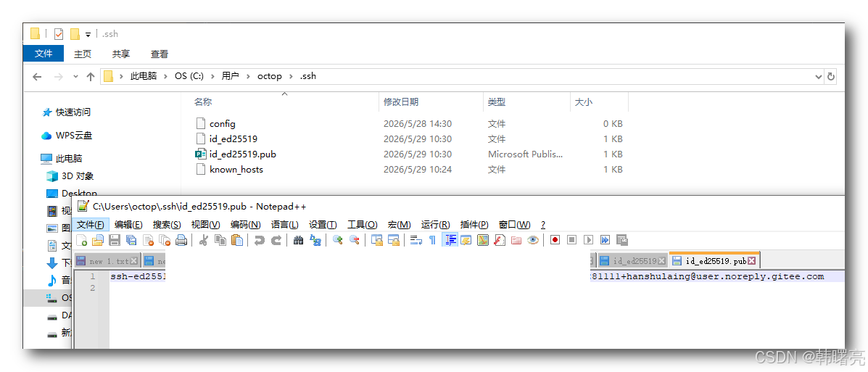868x372 pixels.
Task: Click the Replace toolbar icon
Action: (315, 240)
